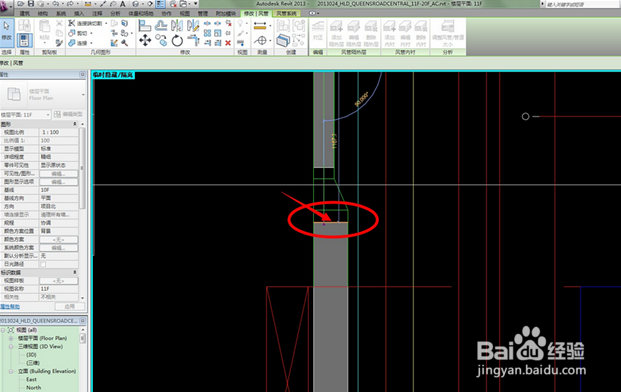Click the Align tool icon
This screenshot has width=621, height=392.
[x=145, y=26]
